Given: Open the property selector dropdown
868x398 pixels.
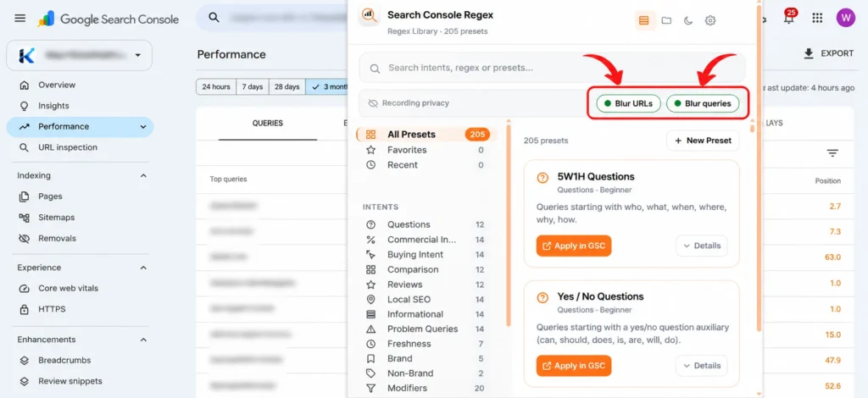Looking at the screenshot, I should (x=79, y=55).
